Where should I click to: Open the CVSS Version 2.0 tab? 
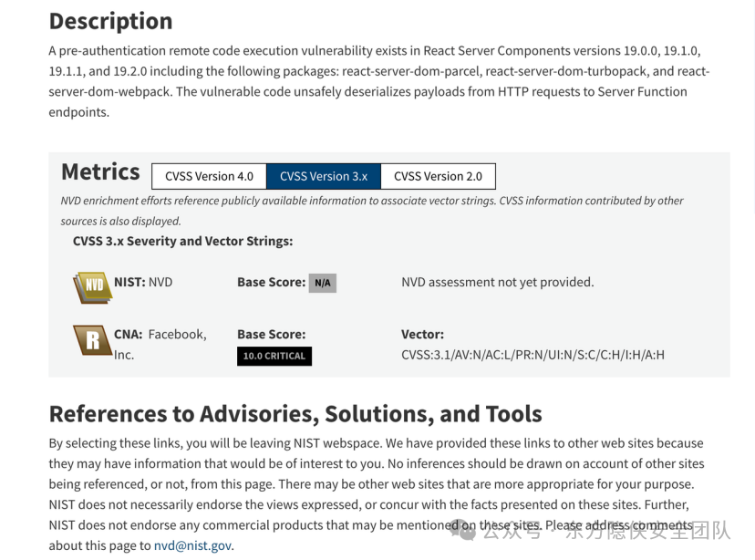tap(439, 176)
